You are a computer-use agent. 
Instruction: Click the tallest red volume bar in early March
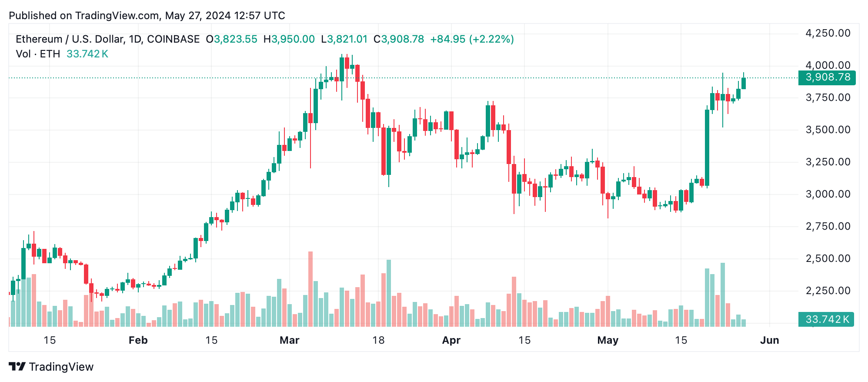pos(310,289)
